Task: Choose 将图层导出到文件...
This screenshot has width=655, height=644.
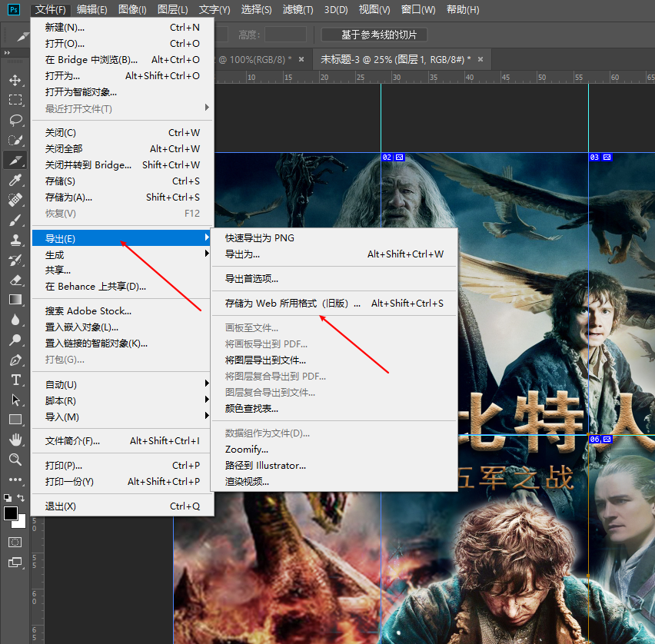Action: (334, 360)
